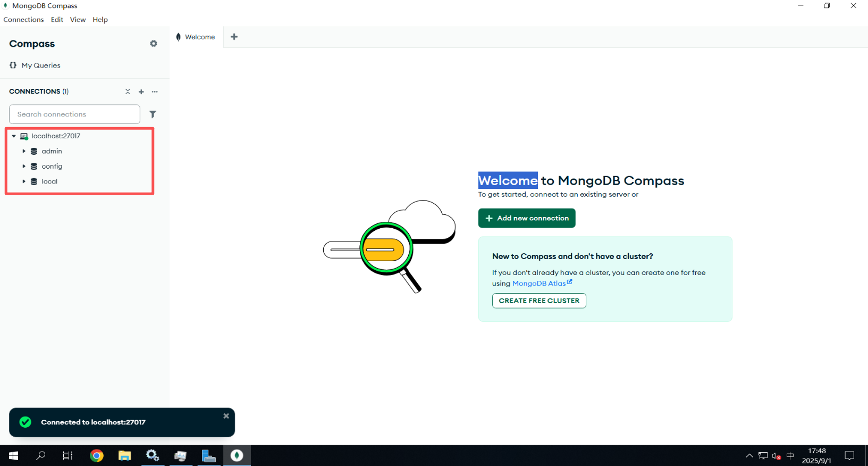Screen dimensions: 868x466
Task: Click the MongoDB Atlas external link icon
Action: click(570, 282)
